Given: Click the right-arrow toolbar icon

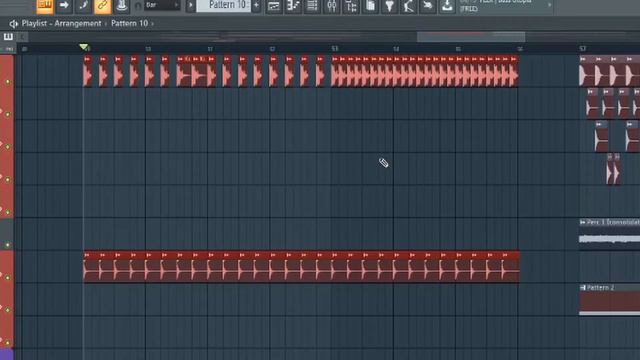Looking at the screenshot, I should (x=64, y=6).
